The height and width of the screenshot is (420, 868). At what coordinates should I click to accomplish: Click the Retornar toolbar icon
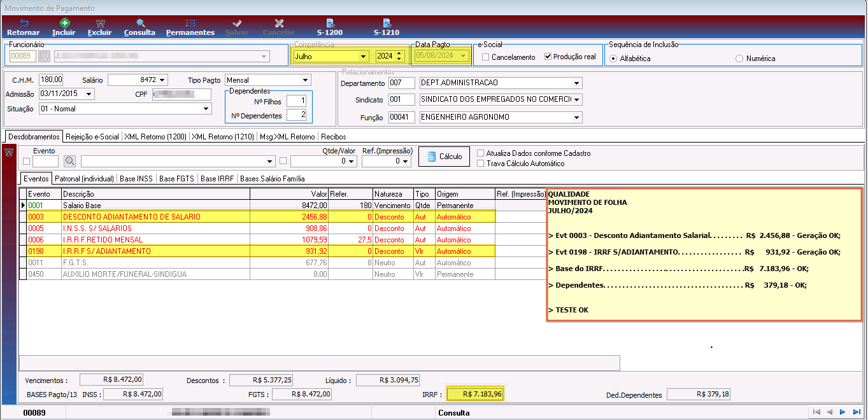click(24, 23)
